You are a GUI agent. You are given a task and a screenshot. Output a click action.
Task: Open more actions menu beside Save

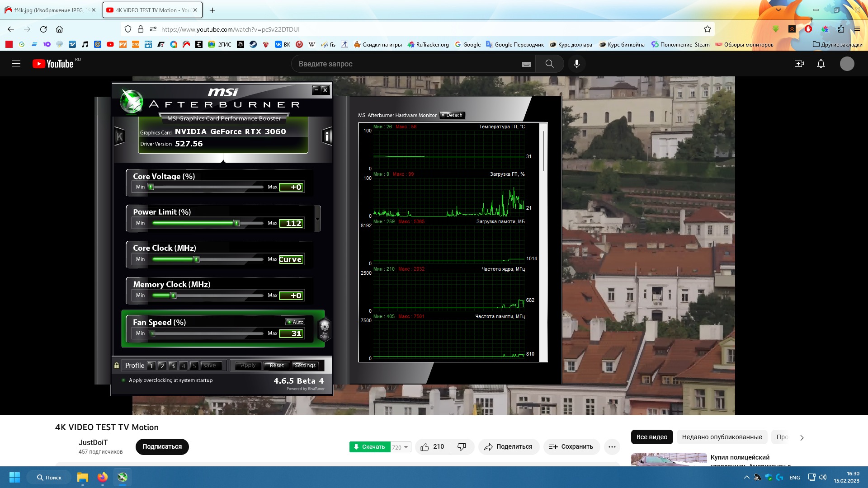(612, 447)
